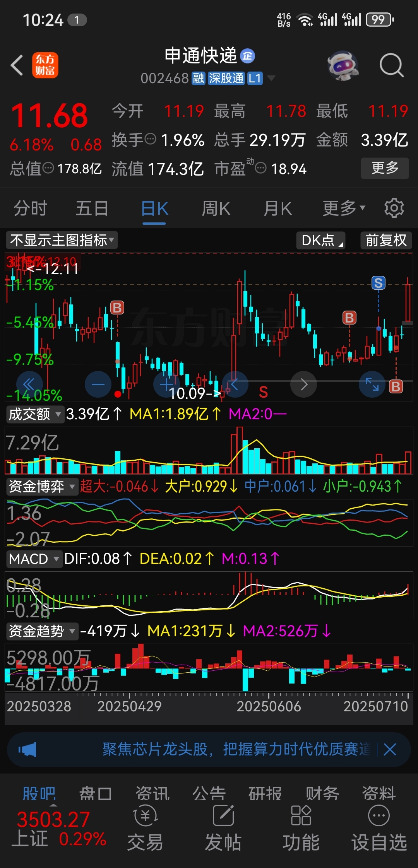Tap the volume bar chart area
The height and width of the screenshot is (868, 418).
tap(209, 451)
